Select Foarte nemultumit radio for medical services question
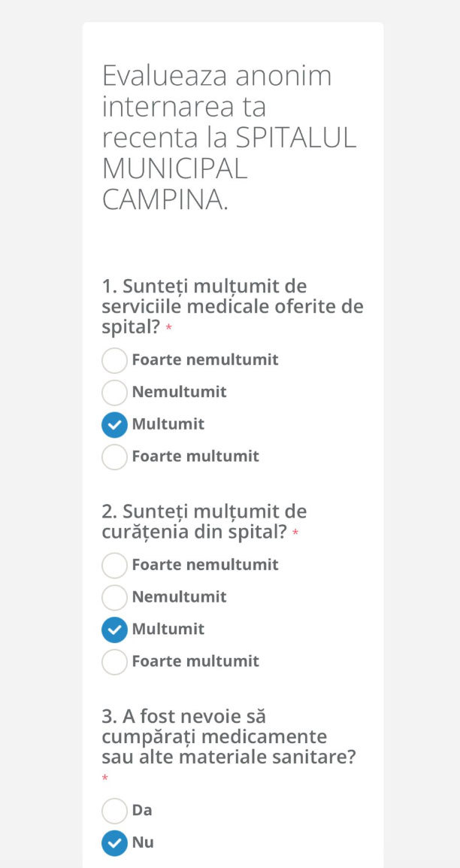This screenshot has height=868, width=460. (114, 360)
